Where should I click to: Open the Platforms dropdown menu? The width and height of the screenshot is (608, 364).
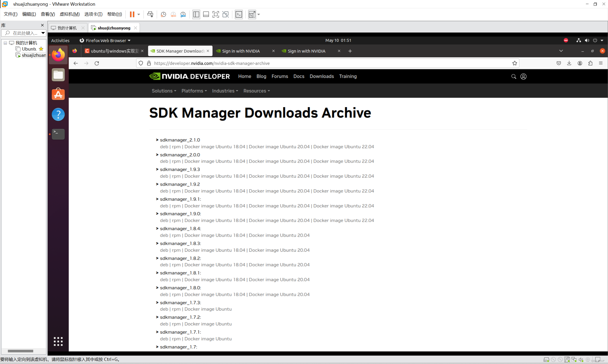click(x=194, y=91)
